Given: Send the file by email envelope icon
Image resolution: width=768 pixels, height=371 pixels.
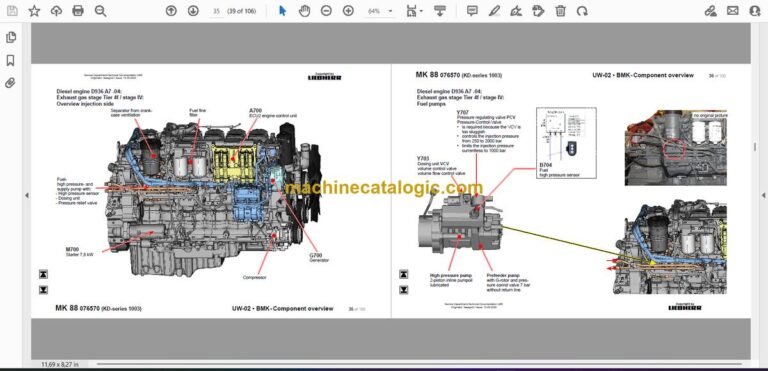Looking at the screenshot, I should click(x=733, y=11).
